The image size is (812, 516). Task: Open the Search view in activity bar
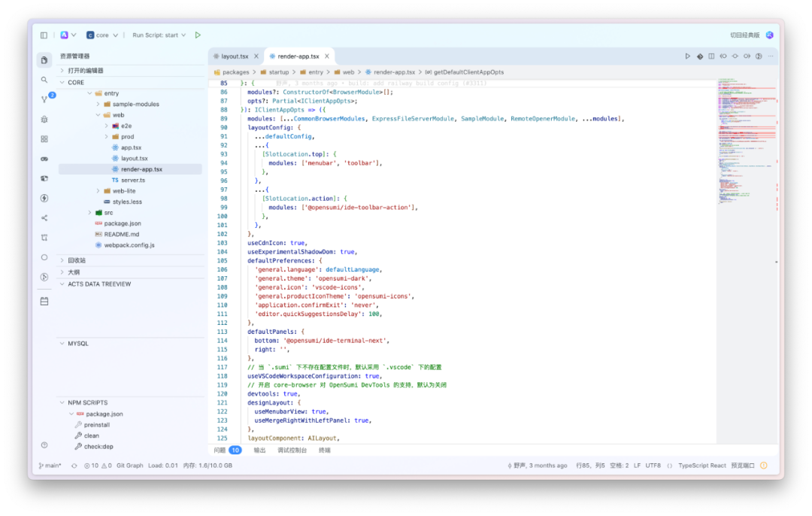(44, 80)
